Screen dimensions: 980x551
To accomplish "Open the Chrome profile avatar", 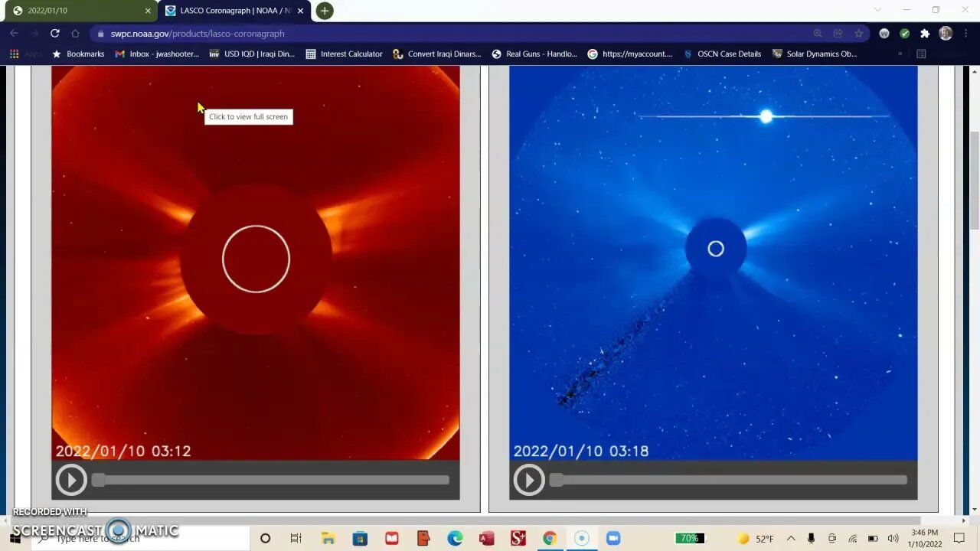I will [946, 33].
